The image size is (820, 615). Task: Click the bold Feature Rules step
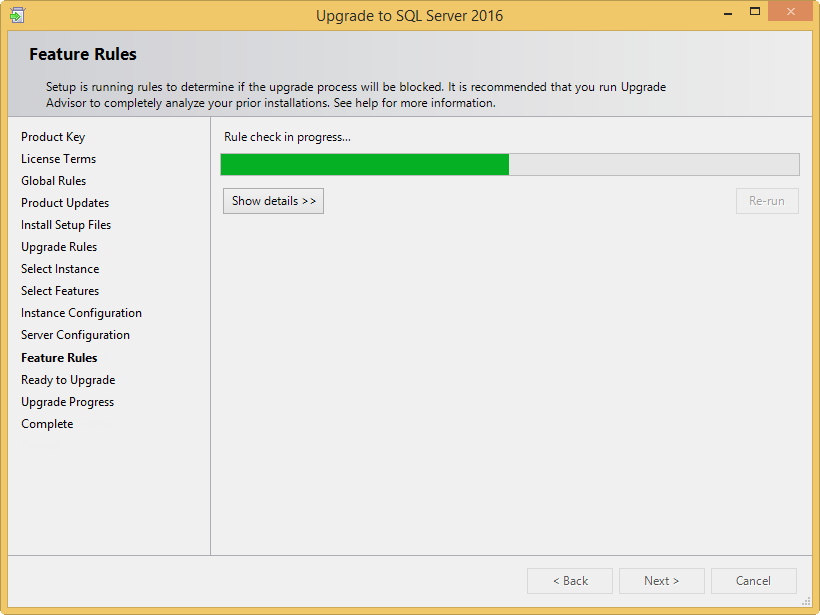pyautogui.click(x=59, y=358)
